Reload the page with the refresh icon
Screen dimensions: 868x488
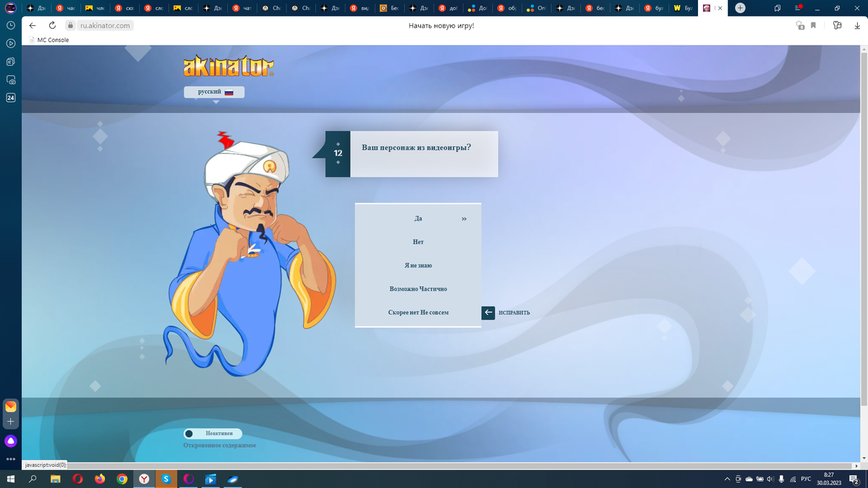[52, 25]
